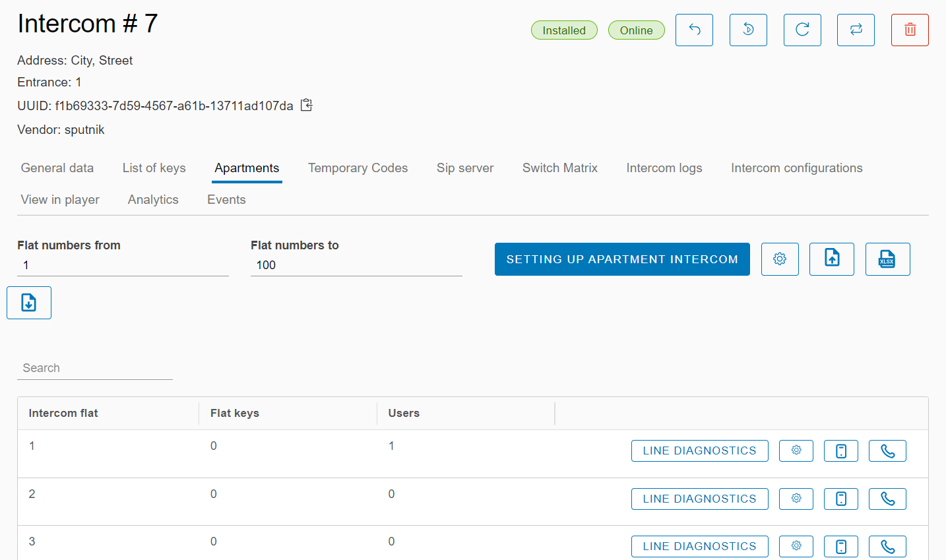Open apartment settings gear next to setup button

(x=780, y=259)
